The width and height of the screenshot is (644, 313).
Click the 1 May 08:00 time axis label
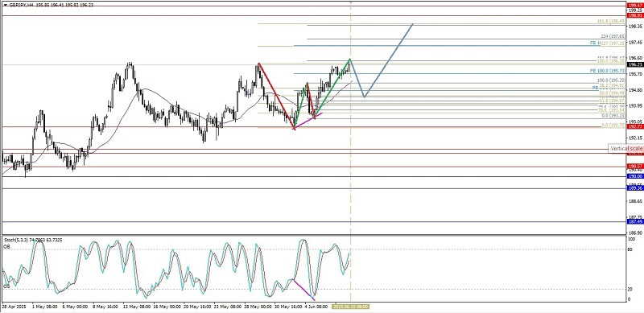coord(44,307)
